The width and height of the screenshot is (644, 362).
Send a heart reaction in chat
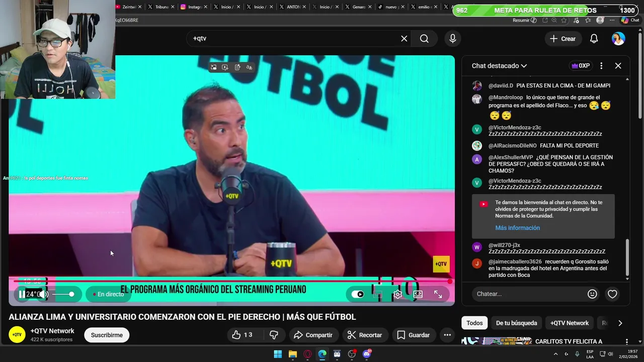[612, 294]
